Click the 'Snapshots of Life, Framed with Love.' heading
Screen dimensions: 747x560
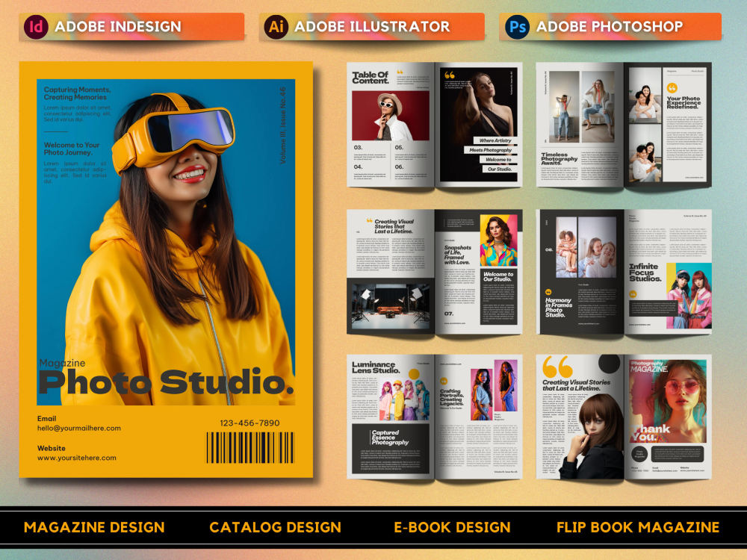[x=458, y=255]
